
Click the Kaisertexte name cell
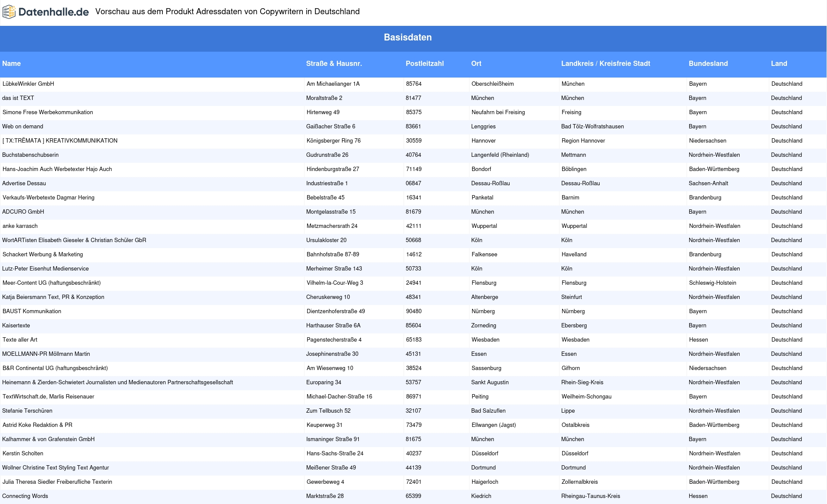coord(16,326)
